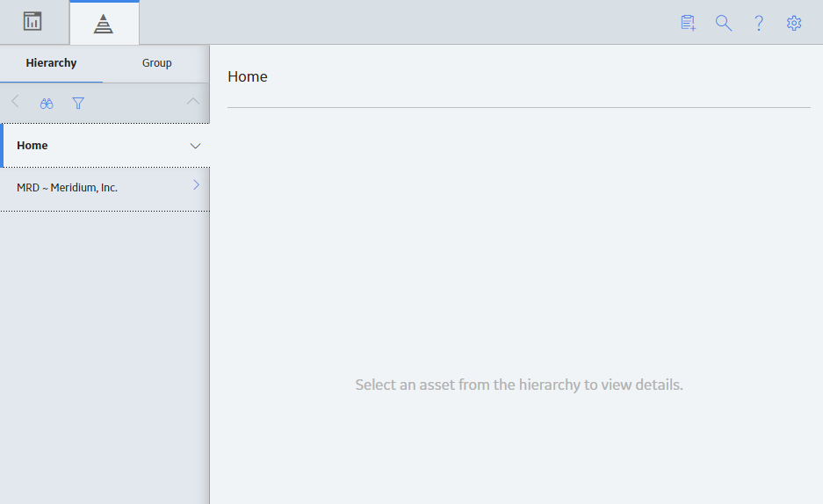823x504 pixels.
Task: Select the asset hierarchy pyramid icon tab
Action: (x=104, y=24)
